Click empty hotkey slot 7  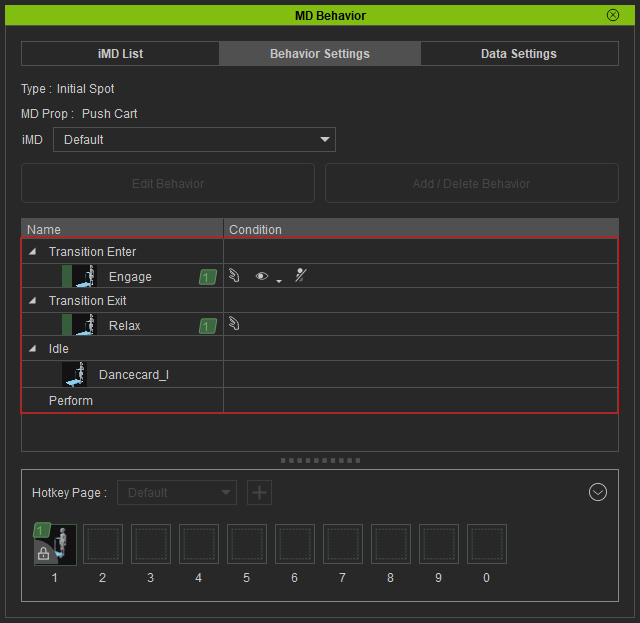click(x=343, y=544)
